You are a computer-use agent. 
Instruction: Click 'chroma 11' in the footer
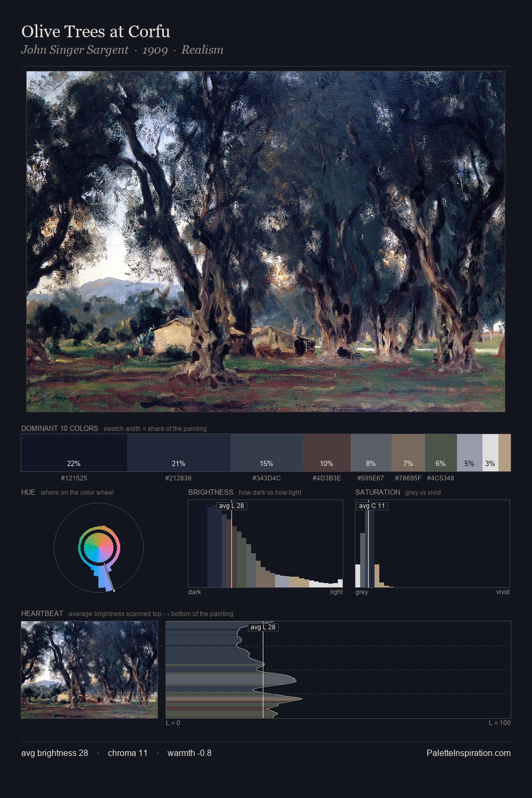click(128, 753)
